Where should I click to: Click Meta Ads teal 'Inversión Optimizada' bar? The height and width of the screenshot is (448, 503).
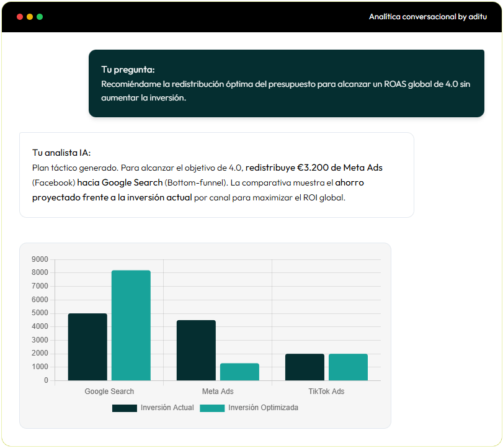[239, 372]
